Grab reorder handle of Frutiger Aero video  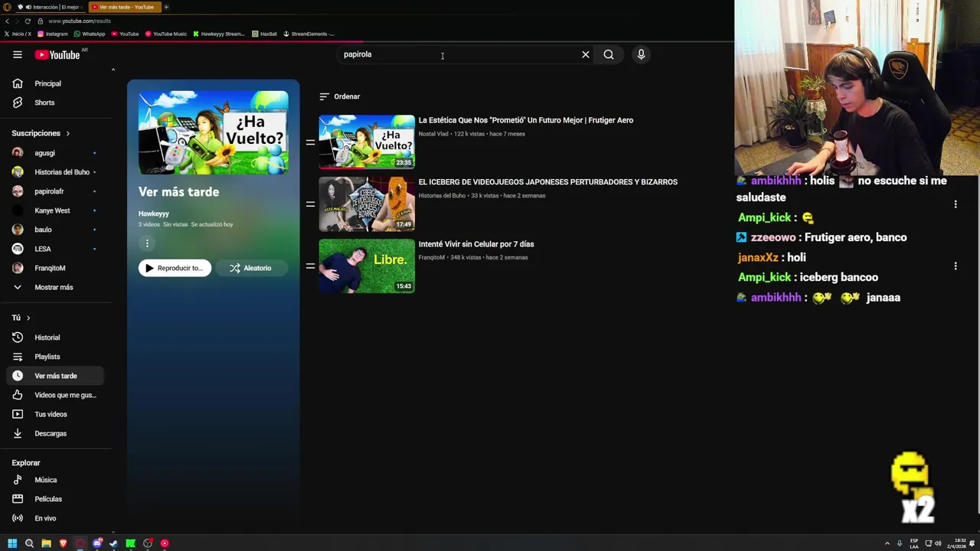click(x=310, y=142)
